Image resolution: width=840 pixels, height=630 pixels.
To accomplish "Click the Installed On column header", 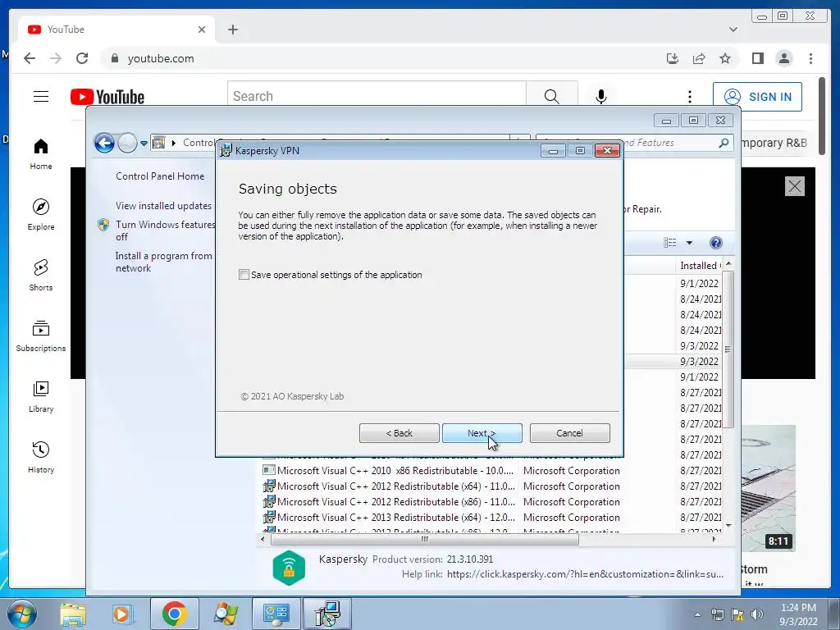I will click(x=699, y=266).
